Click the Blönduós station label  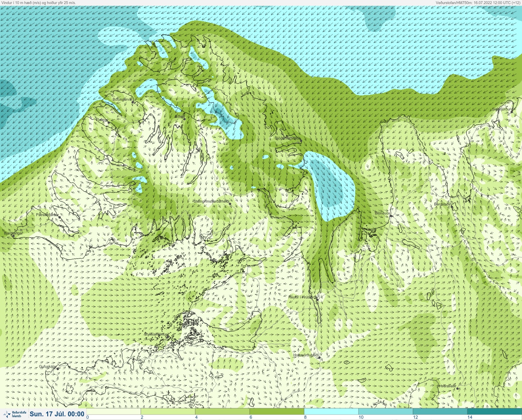[x=383, y=213]
